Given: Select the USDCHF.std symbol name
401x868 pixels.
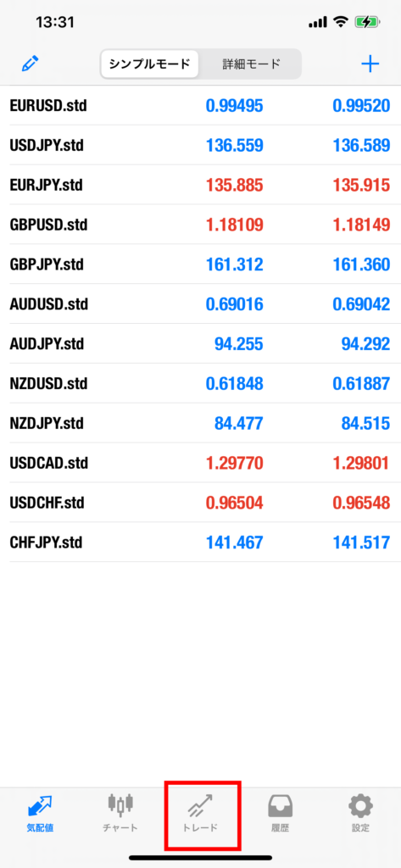Looking at the screenshot, I should [47, 503].
